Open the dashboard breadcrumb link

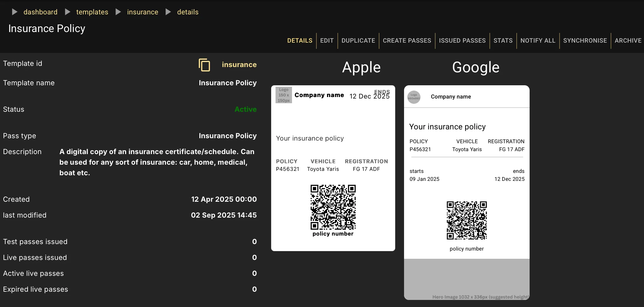[40, 12]
